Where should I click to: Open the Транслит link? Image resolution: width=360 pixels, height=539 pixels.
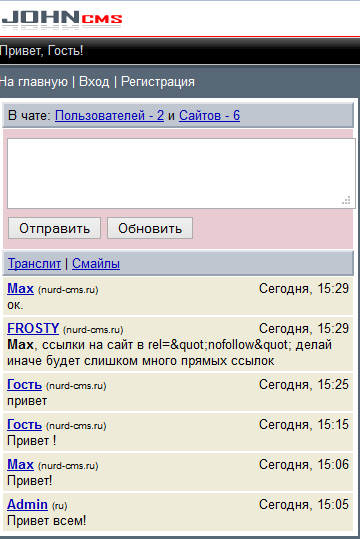click(34, 264)
